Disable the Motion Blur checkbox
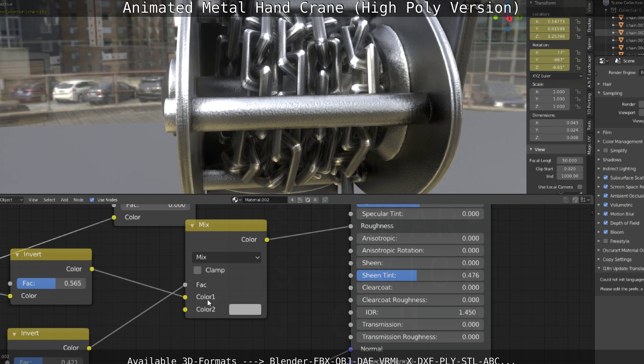The width and height of the screenshot is (644, 364). [605, 214]
